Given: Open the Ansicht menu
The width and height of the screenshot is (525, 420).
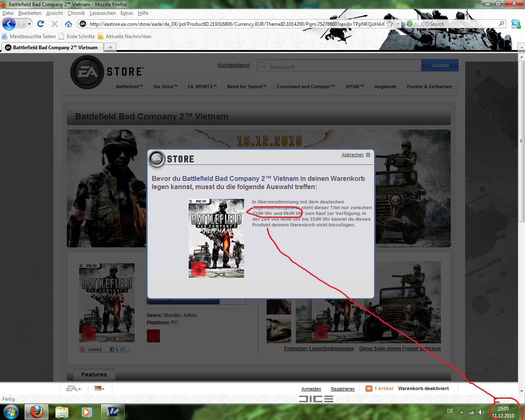Looking at the screenshot, I should coord(55,13).
